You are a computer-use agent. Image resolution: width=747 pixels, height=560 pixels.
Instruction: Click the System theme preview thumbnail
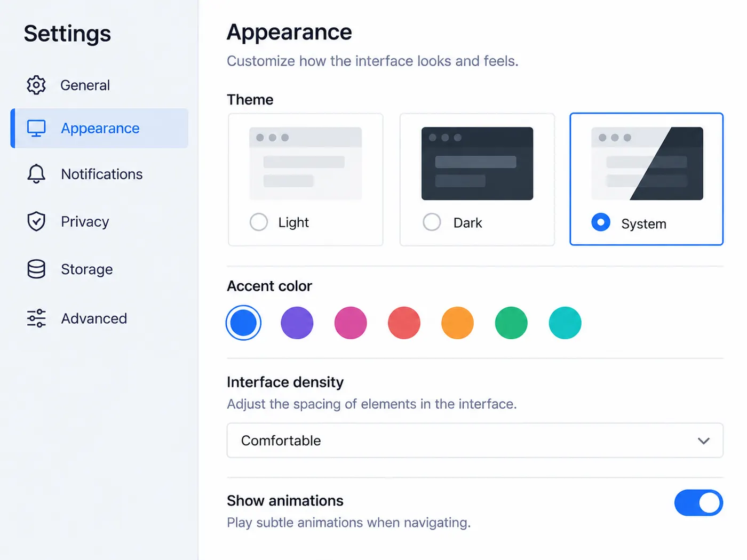pos(647,163)
